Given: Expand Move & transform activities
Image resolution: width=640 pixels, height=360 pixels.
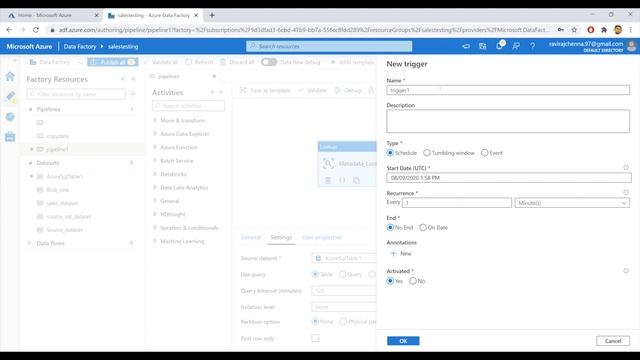Looking at the screenshot, I should click(x=155, y=120).
